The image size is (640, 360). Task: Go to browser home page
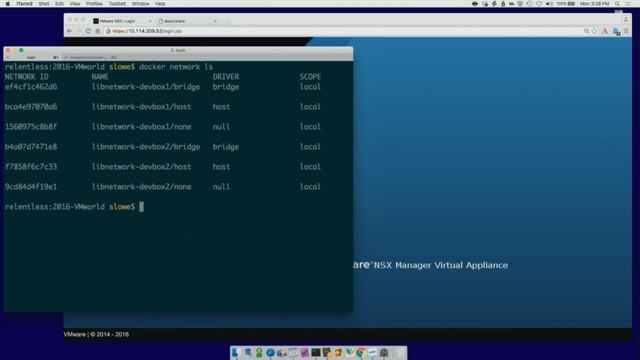97,31
